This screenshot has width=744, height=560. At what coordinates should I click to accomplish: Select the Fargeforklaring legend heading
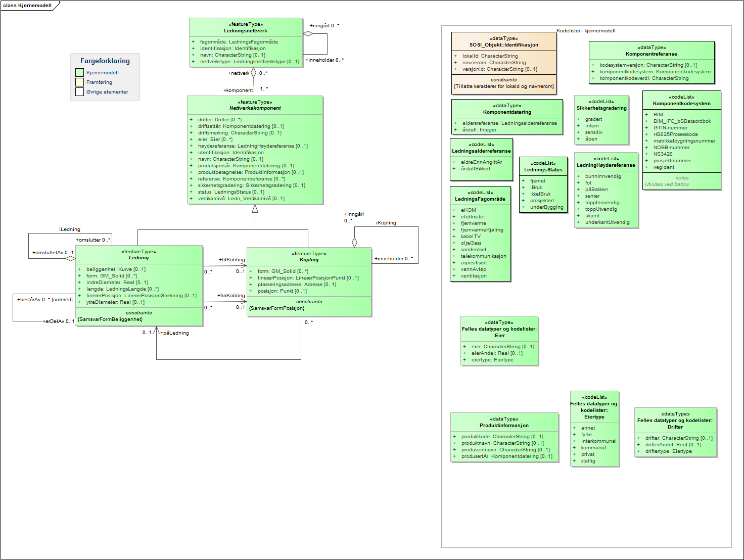coord(105,61)
